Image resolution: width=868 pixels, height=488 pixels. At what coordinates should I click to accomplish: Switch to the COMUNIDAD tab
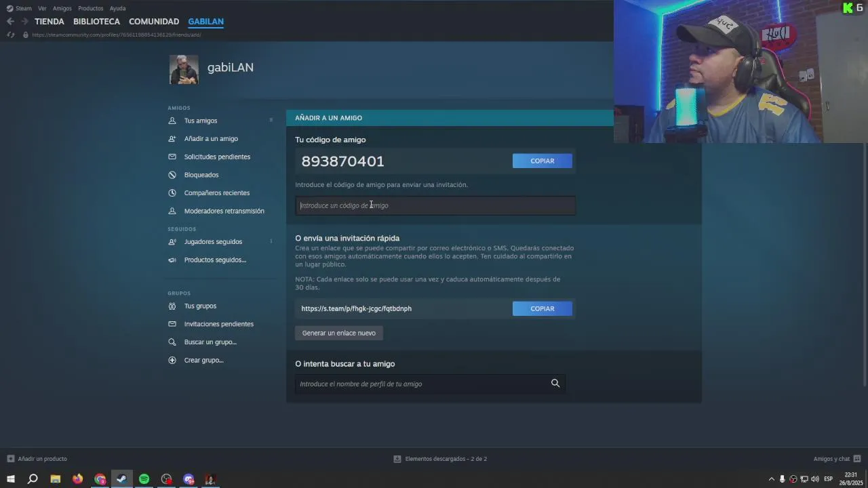pos(154,22)
